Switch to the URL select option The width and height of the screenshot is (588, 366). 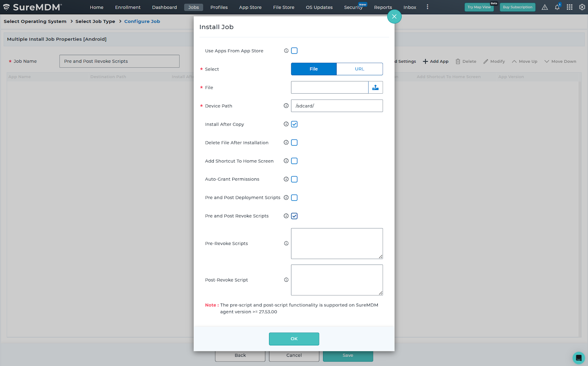point(359,69)
